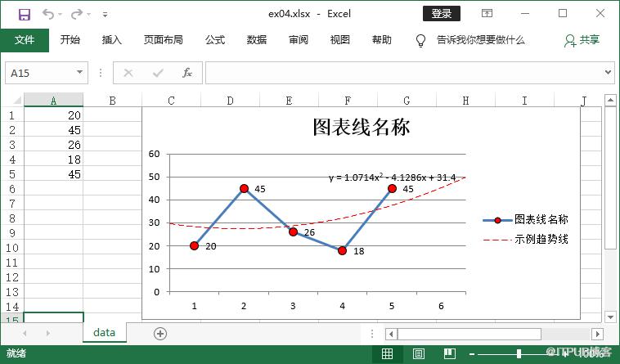Image resolution: width=620 pixels, height=364 pixels.
Task: Open the 文件 menu tab
Action: click(25, 40)
